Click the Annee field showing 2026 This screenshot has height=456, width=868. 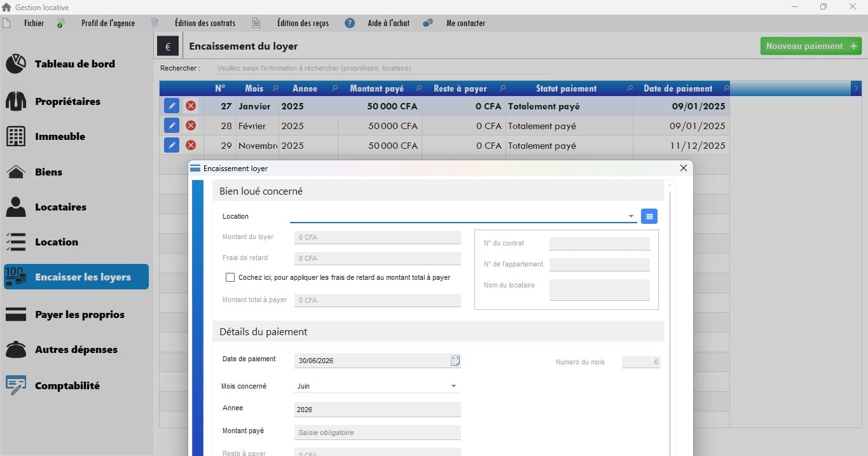377,410
